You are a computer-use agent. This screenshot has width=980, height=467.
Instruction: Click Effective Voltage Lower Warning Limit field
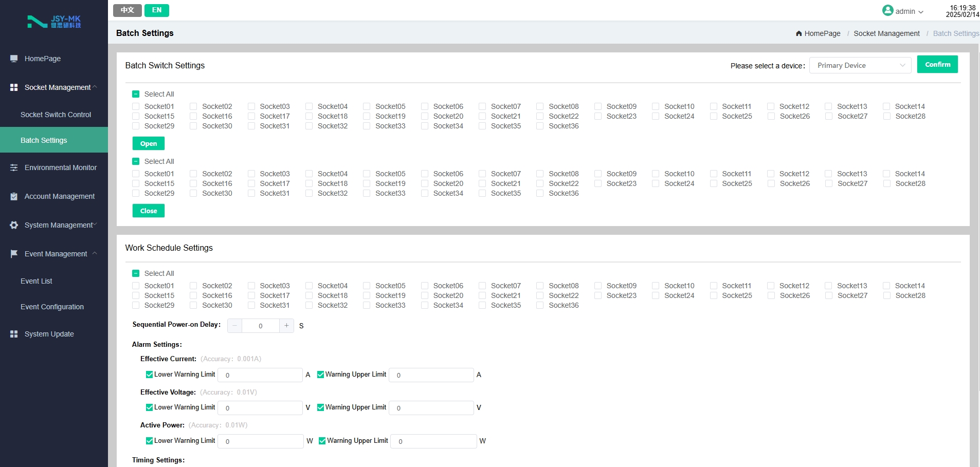(x=260, y=408)
